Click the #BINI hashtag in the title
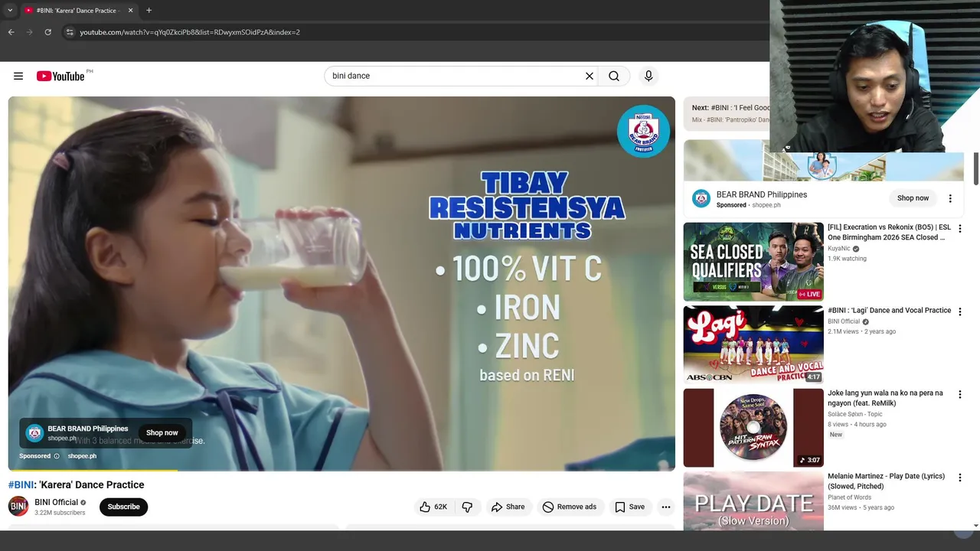Image resolution: width=980 pixels, height=551 pixels. click(21, 484)
